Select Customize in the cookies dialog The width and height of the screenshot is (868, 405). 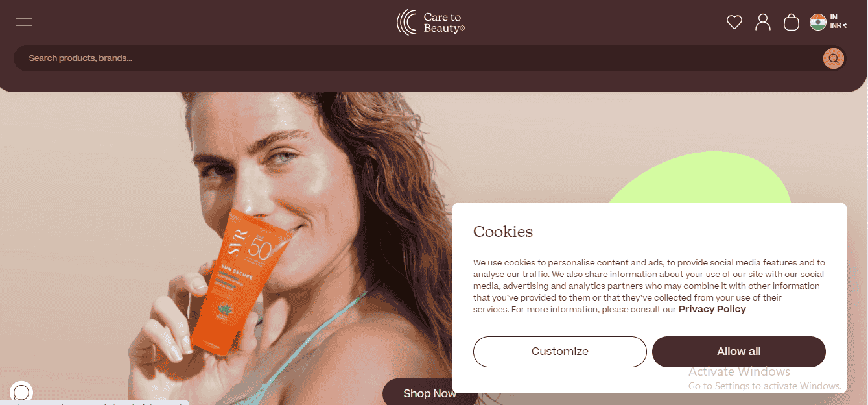560,352
